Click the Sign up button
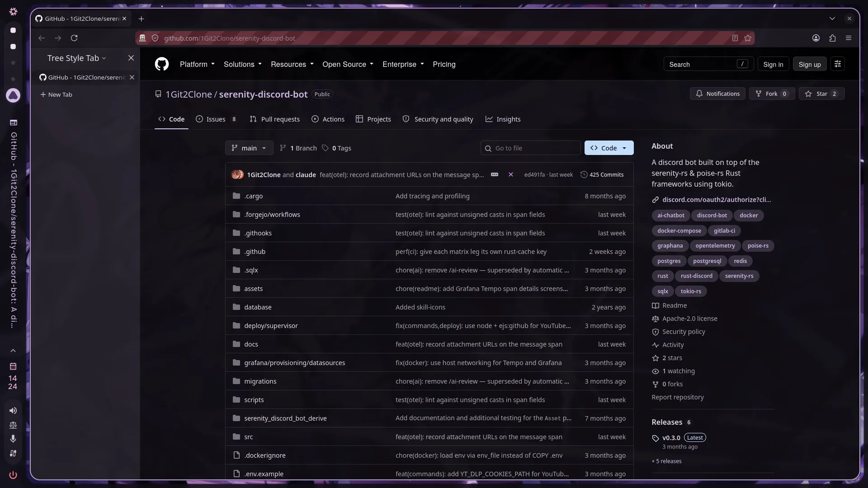This screenshot has height=488, width=868. [x=810, y=64]
